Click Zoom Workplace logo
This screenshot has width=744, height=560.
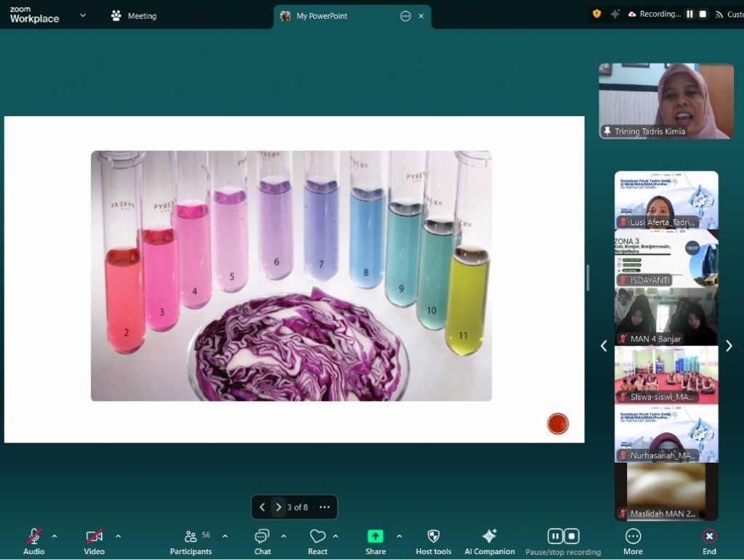tap(34, 15)
